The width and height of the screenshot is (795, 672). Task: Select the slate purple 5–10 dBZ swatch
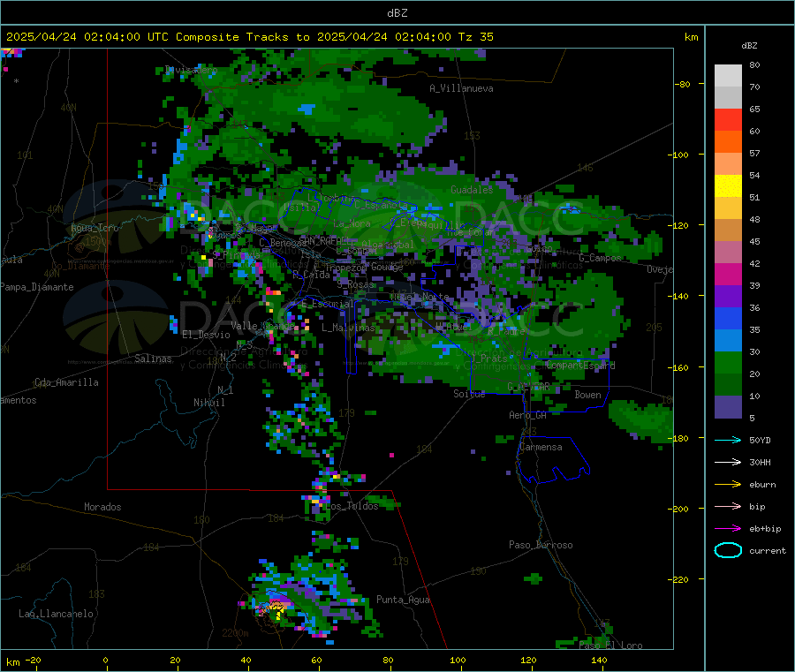click(x=728, y=407)
